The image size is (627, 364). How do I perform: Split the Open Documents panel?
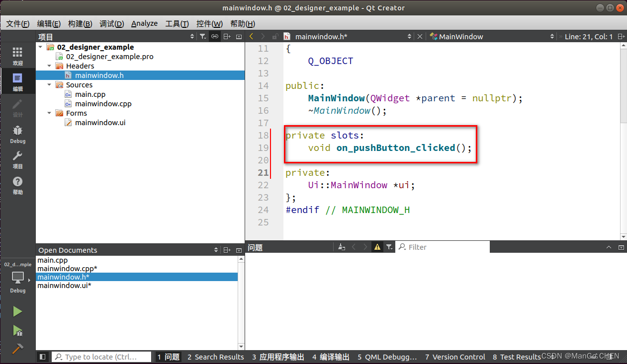click(x=227, y=250)
